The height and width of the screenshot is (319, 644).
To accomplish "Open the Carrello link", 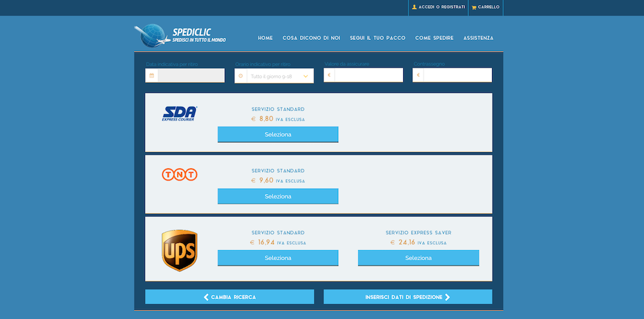I will click(486, 7).
